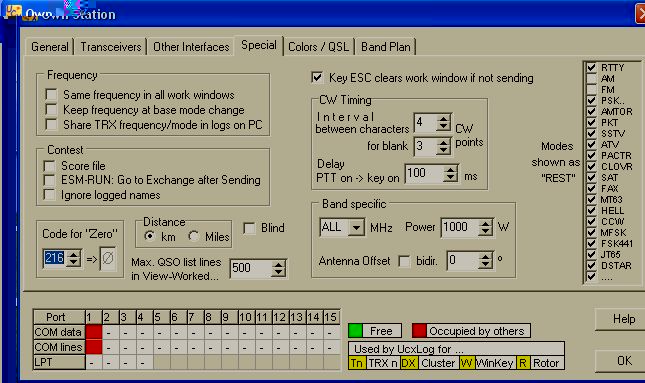Click the Special tab
Screen dimensions: 645x383
(259, 45)
